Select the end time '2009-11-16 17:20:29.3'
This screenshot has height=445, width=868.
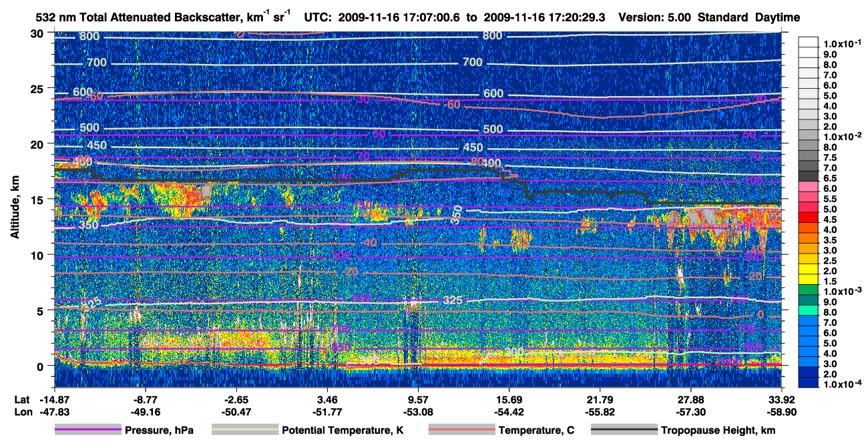tap(544, 17)
